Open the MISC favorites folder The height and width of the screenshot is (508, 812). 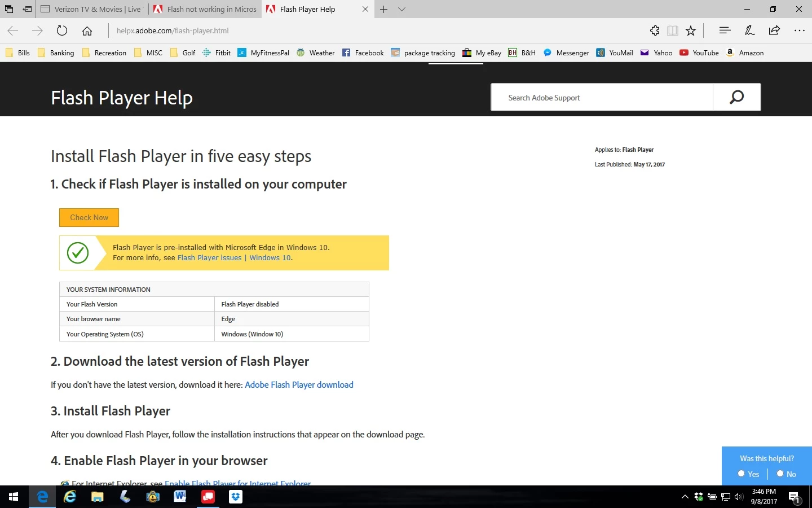click(x=148, y=53)
